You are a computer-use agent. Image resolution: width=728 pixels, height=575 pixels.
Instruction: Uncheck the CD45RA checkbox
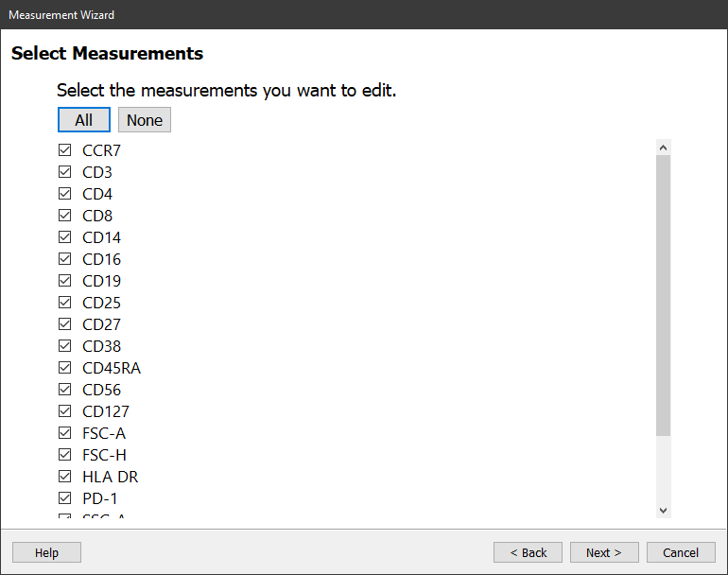point(65,368)
